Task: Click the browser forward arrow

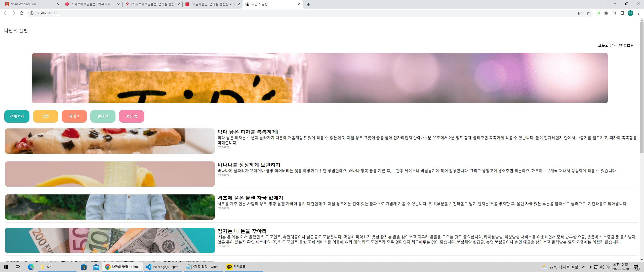Action: (x=14, y=13)
